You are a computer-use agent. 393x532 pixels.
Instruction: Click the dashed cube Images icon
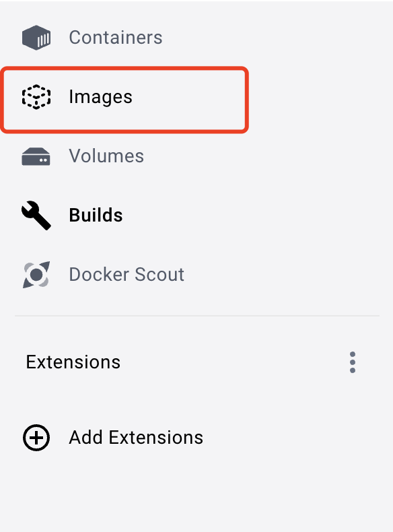point(36,97)
